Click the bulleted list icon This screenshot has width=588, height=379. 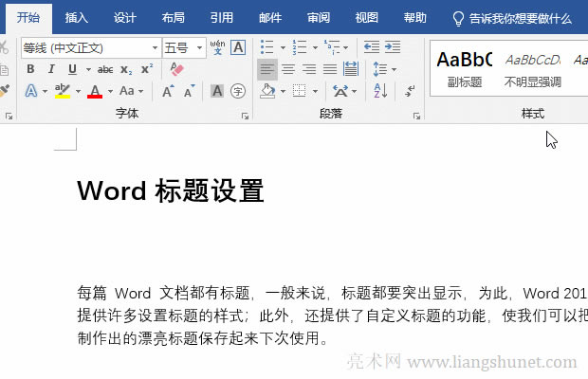[266, 47]
